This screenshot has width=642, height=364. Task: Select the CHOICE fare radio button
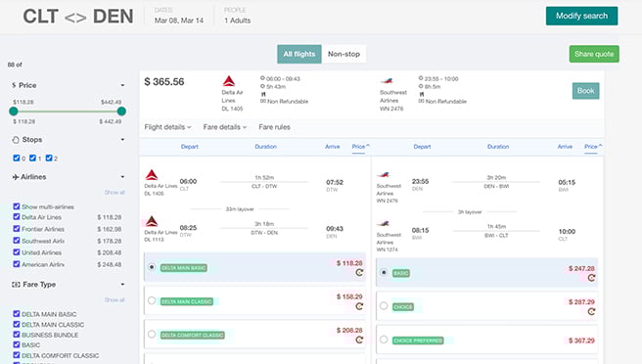(384, 306)
